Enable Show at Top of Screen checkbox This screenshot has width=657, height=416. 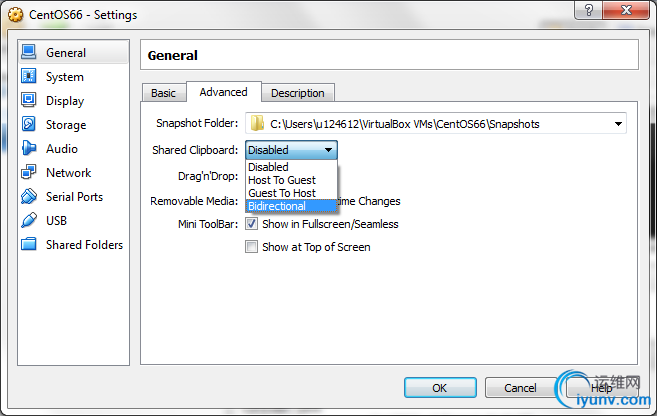(251, 247)
